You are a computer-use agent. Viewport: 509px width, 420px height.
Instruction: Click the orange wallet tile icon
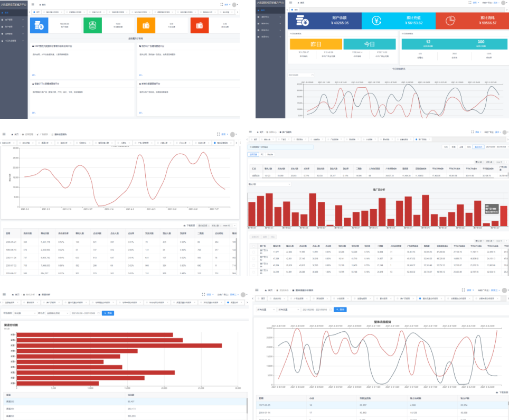click(x=146, y=25)
